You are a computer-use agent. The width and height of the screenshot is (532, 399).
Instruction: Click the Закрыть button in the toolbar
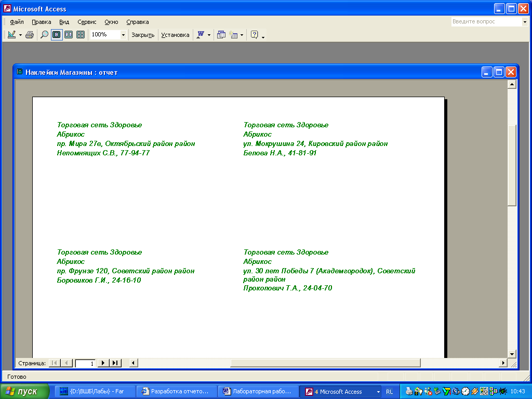(143, 35)
